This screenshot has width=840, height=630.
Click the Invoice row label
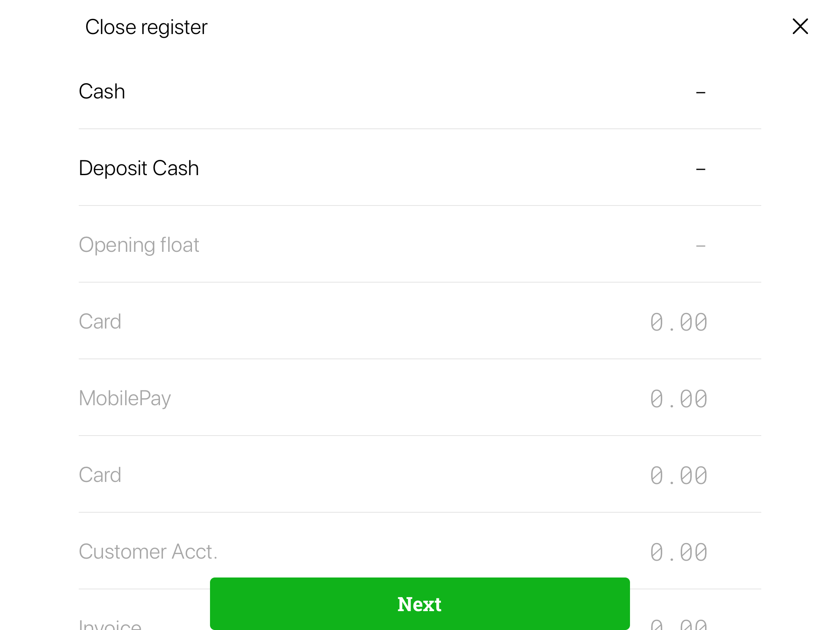click(110, 625)
